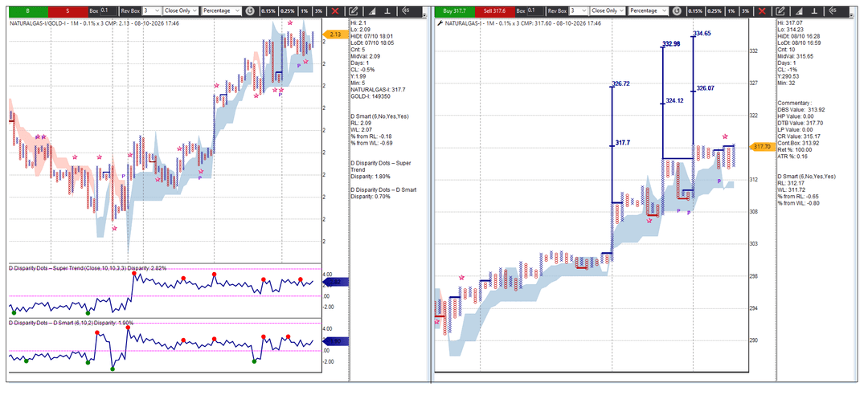Click refresh icon in NATURALGAS-I chart toolbar
The image size is (868, 395).
[677, 10]
